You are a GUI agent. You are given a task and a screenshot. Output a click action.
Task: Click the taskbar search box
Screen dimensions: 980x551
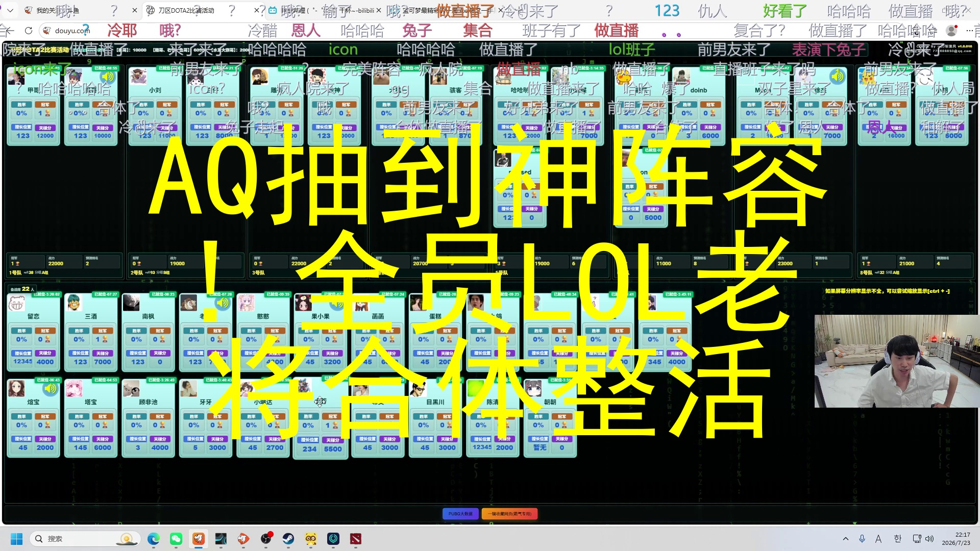[85, 539]
